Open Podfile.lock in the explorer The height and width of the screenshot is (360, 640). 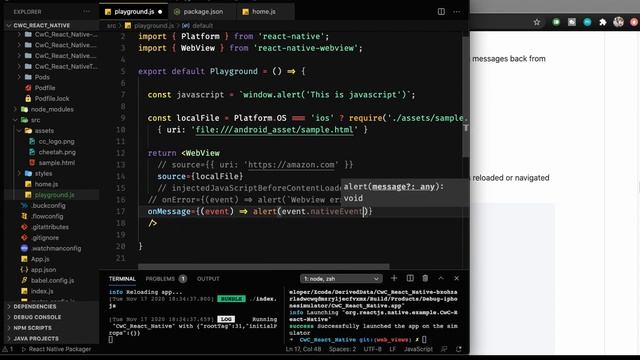click(51, 98)
